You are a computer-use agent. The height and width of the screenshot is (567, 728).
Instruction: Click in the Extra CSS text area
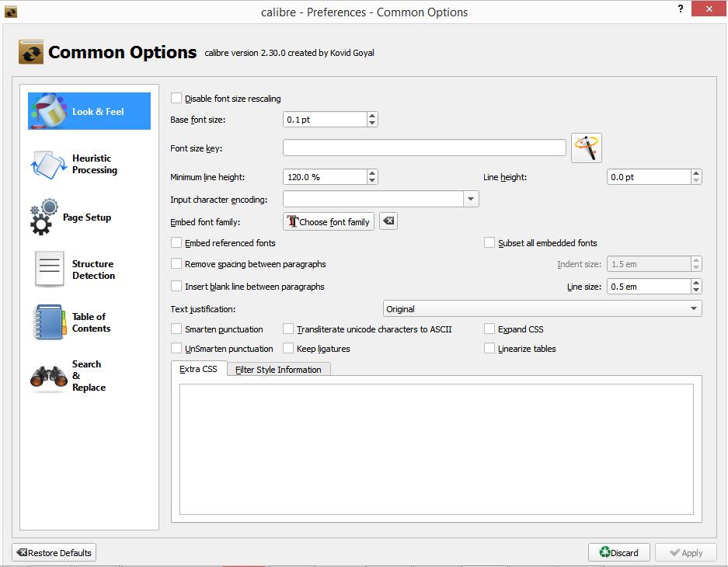pyautogui.click(x=437, y=449)
